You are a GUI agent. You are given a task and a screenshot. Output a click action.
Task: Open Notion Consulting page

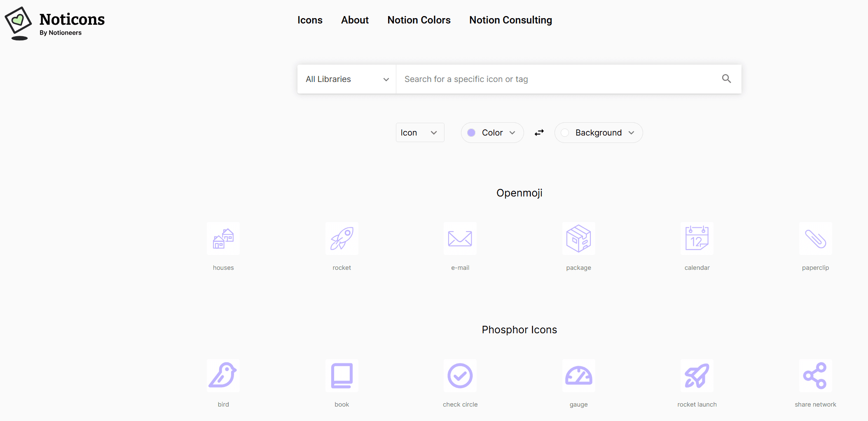pos(510,20)
